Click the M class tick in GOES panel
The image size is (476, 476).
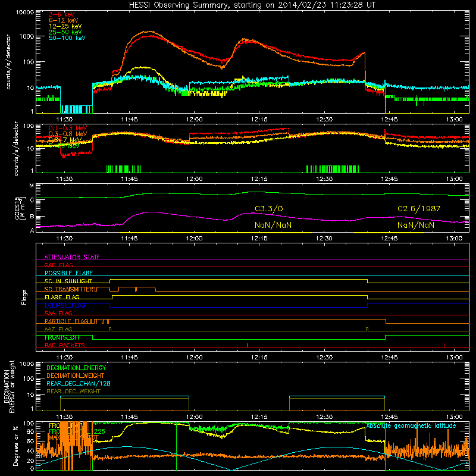coord(32,186)
